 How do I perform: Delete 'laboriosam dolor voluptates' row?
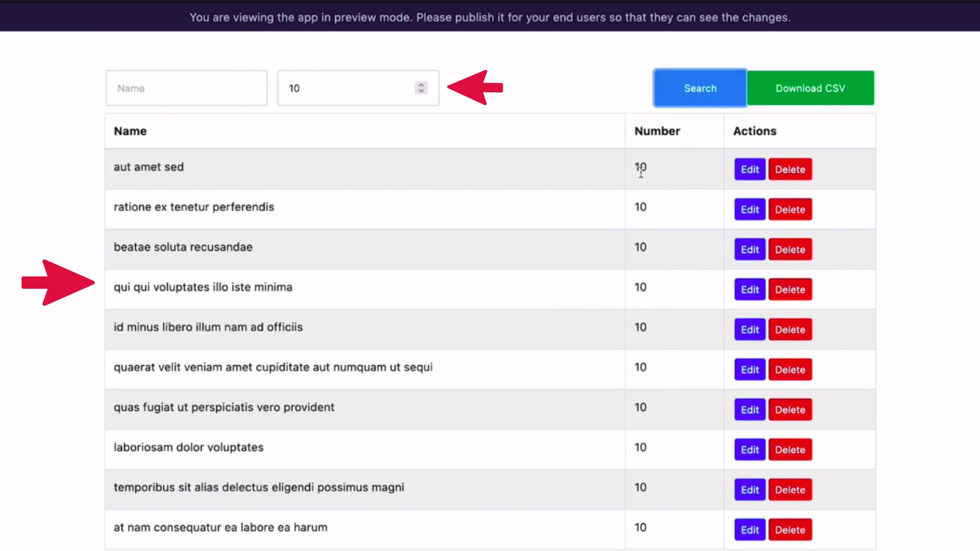(790, 449)
